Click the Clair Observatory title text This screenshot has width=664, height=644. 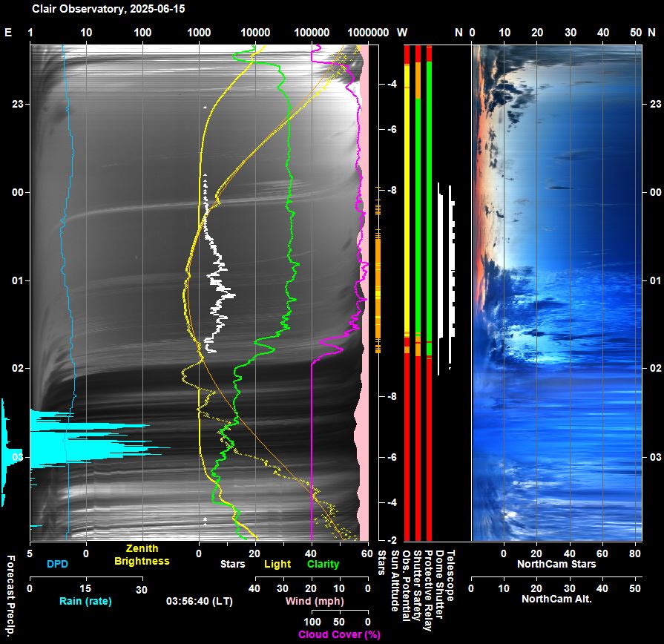pyautogui.click(x=108, y=9)
